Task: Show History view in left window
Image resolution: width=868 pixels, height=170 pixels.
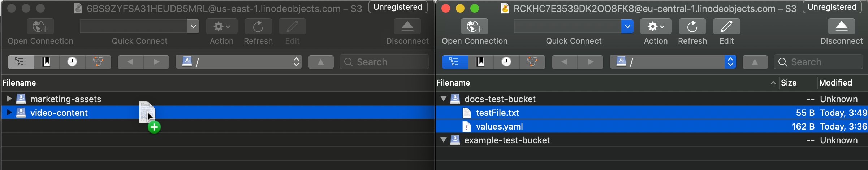Action: (x=72, y=62)
